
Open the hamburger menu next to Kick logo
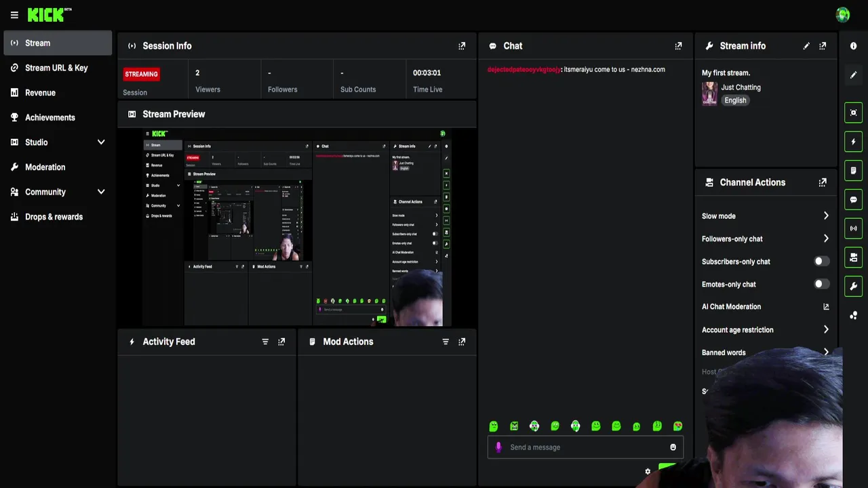tap(14, 15)
